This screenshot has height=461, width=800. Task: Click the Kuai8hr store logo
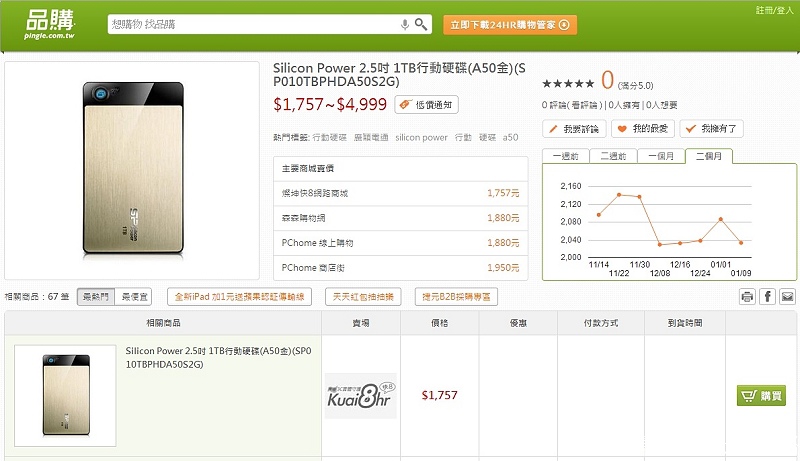pyautogui.click(x=361, y=396)
